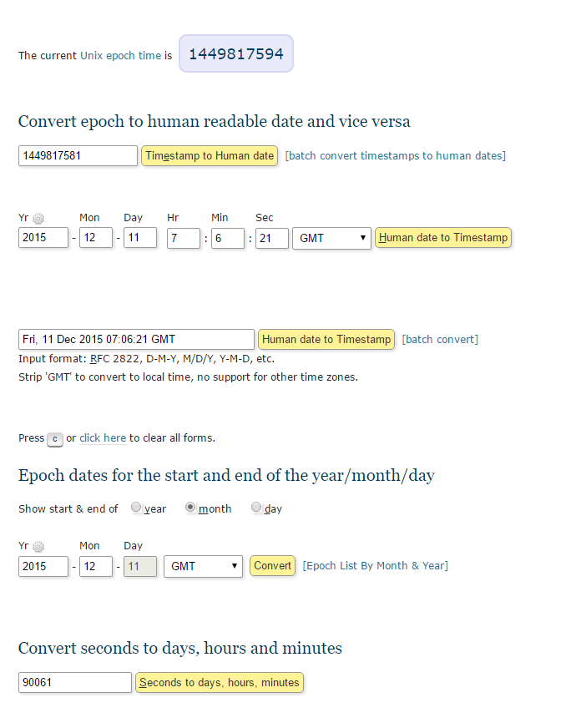Open batch convert timestamps to human dates link
The height and width of the screenshot is (728, 586).
click(395, 156)
